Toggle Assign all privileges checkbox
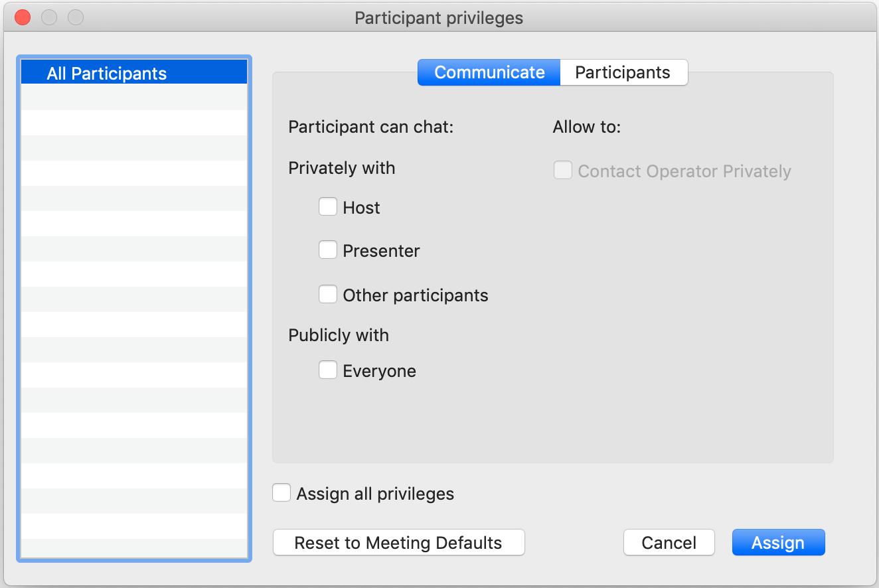The height and width of the screenshot is (588, 879). (282, 493)
